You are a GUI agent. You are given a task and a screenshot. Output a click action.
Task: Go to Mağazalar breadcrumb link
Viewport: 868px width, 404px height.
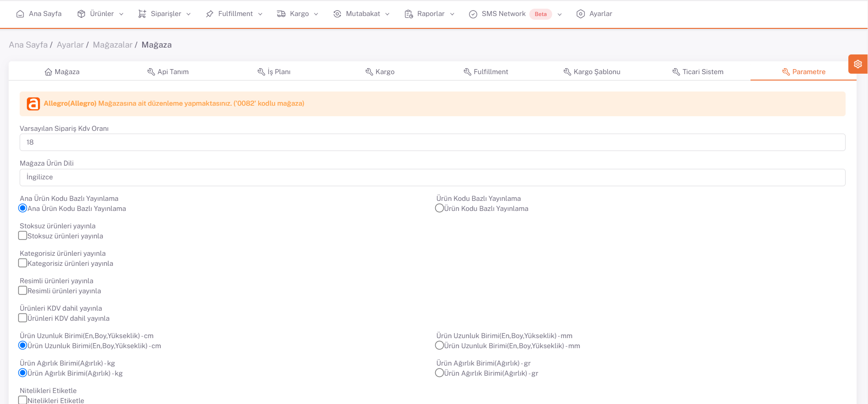click(112, 45)
